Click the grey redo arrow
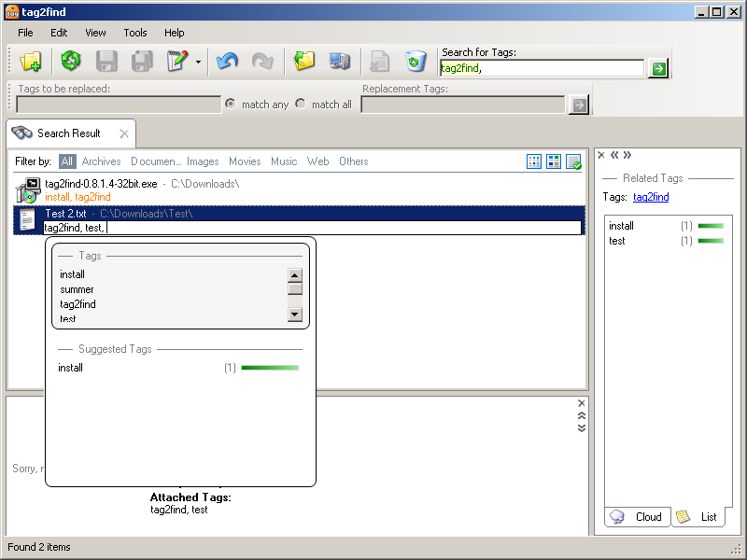 (262, 62)
